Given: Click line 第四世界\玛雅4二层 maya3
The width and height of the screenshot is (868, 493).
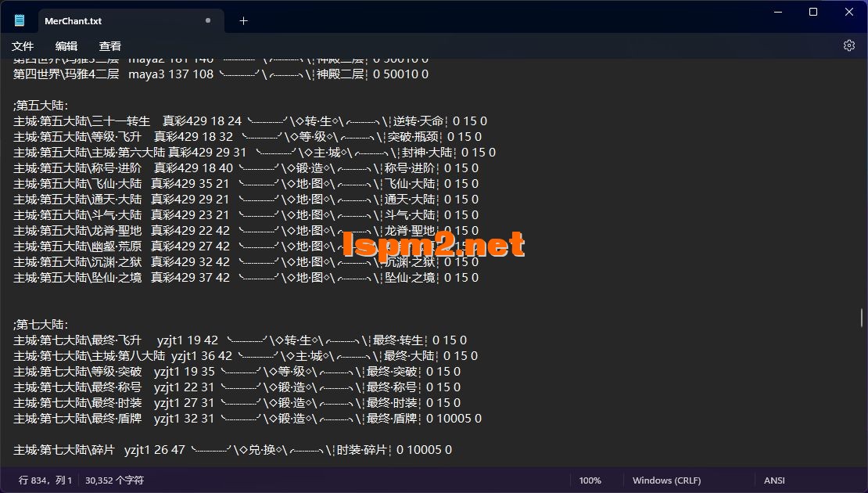Looking at the screenshot, I should 221,74.
